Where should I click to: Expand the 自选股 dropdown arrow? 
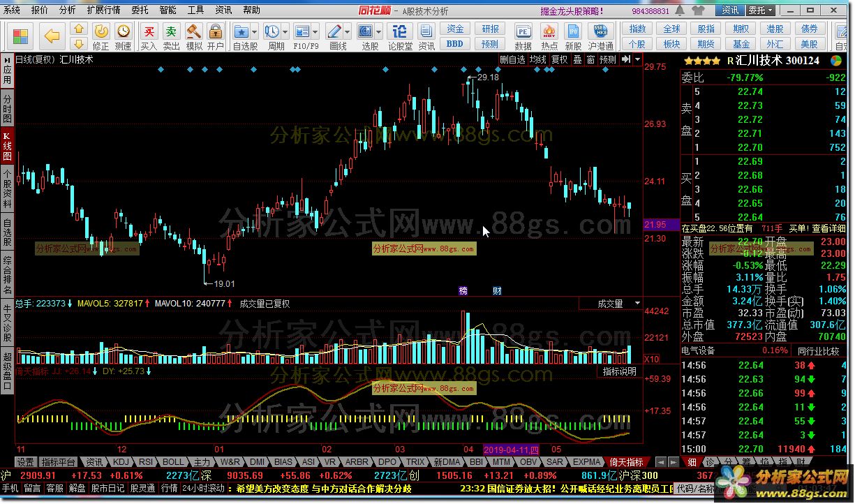255,32
